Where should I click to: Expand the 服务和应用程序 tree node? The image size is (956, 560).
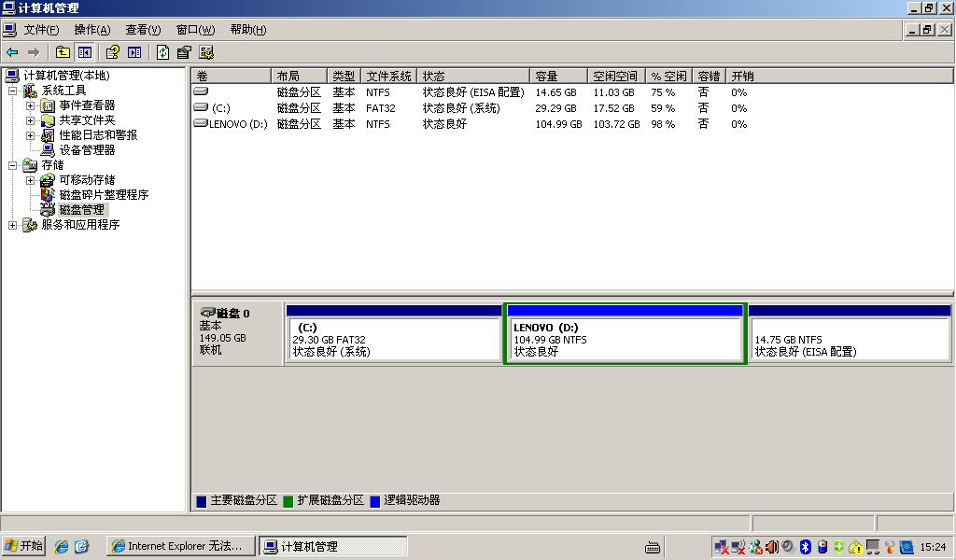12,225
